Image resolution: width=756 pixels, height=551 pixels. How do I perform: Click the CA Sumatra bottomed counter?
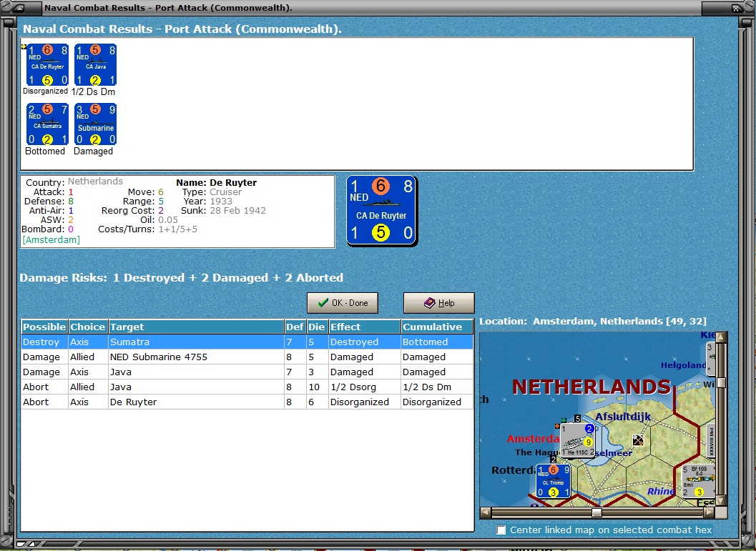point(47,124)
